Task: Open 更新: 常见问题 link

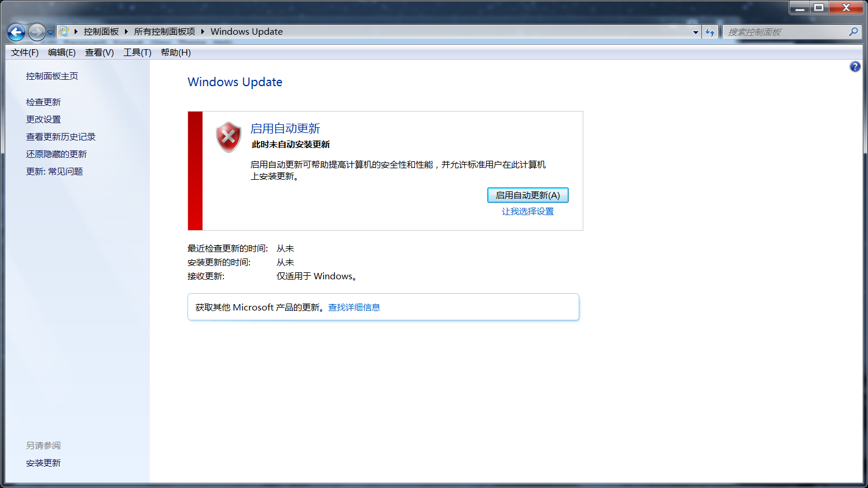Action: pos(54,172)
